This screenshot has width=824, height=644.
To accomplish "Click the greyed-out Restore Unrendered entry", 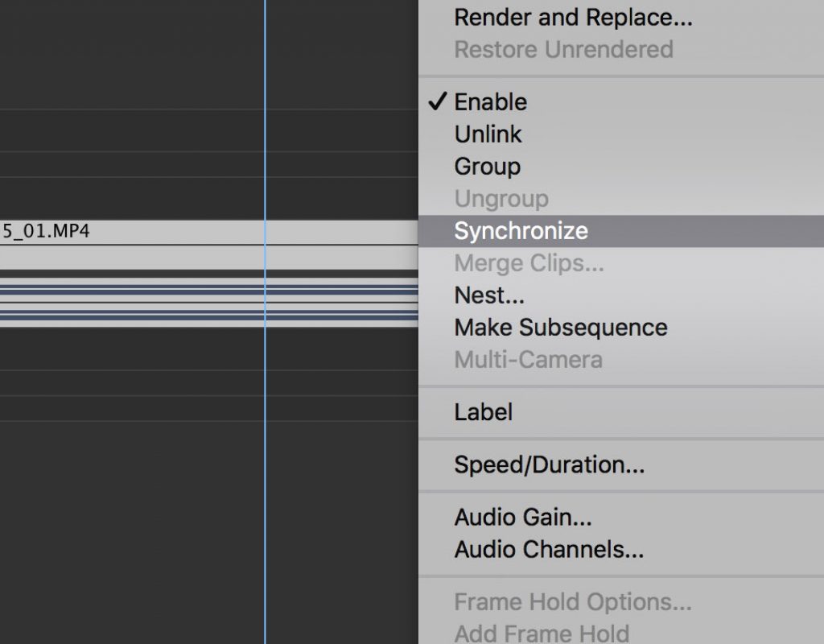I will [563, 49].
